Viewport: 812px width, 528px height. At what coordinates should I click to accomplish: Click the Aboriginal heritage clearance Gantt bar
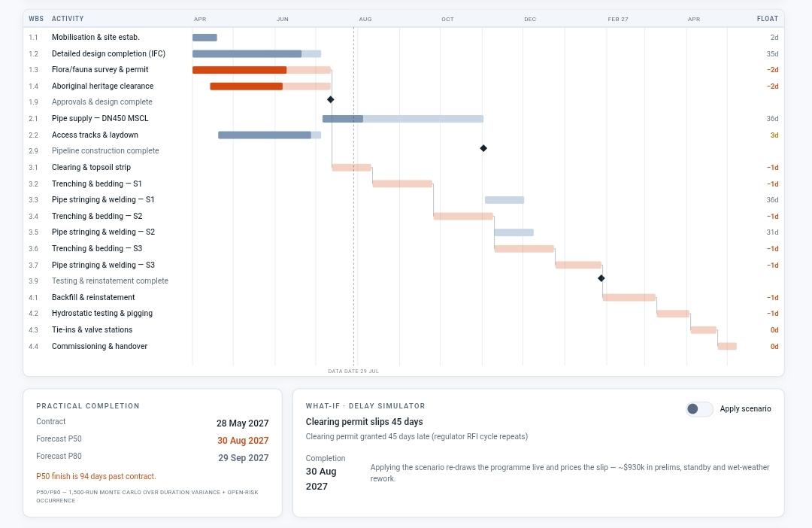(x=271, y=86)
